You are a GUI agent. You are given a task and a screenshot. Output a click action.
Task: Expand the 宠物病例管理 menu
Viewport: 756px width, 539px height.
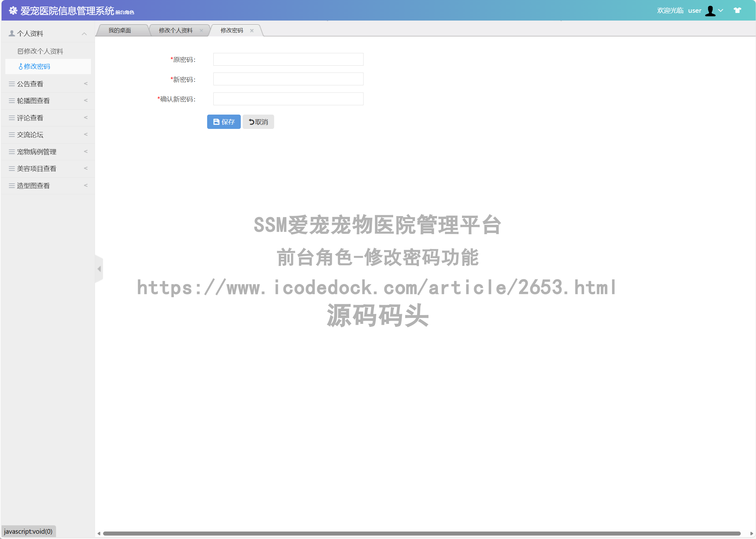point(48,152)
